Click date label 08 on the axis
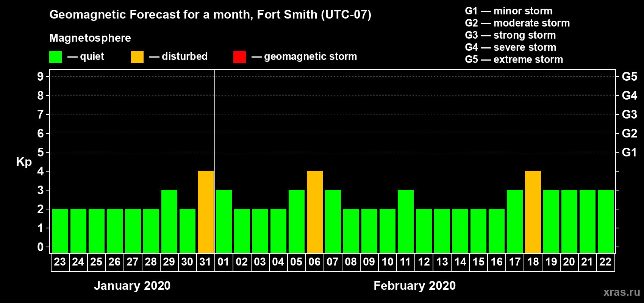Screen dimensions: 644x303 click(351, 262)
